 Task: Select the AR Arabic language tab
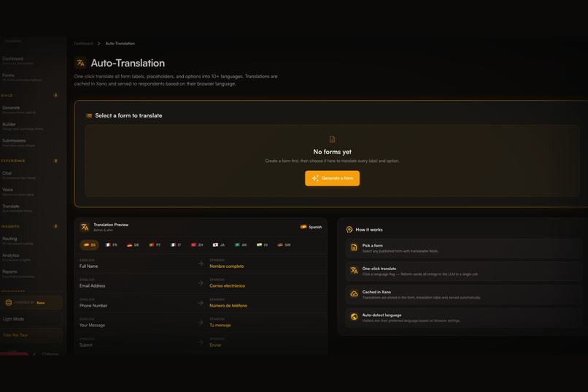pyautogui.click(x=241, y=245)
